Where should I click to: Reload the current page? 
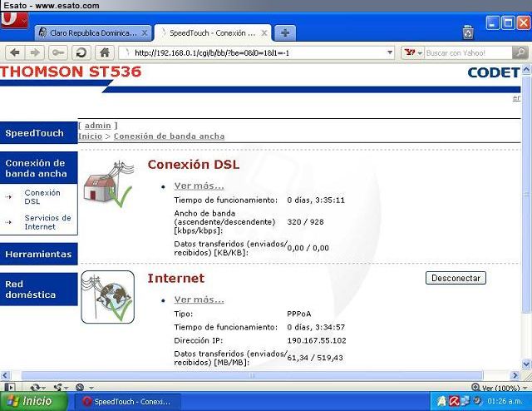(x=81, y=52)
